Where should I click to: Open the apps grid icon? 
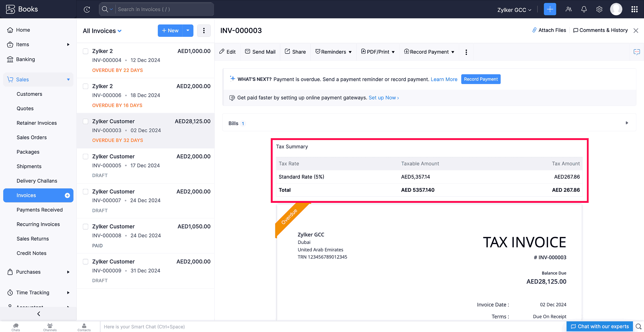(634, 9)
